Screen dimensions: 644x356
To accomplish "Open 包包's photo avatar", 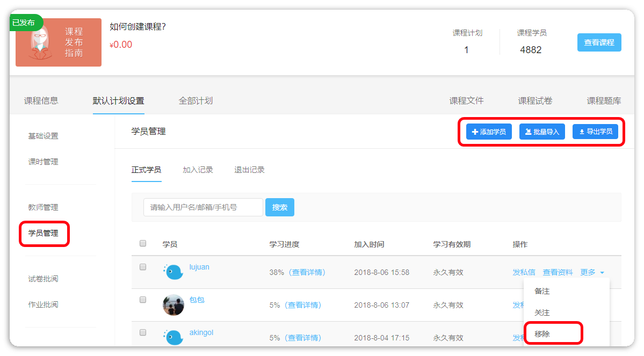I will pyautogui.click(x=173, y=305).
